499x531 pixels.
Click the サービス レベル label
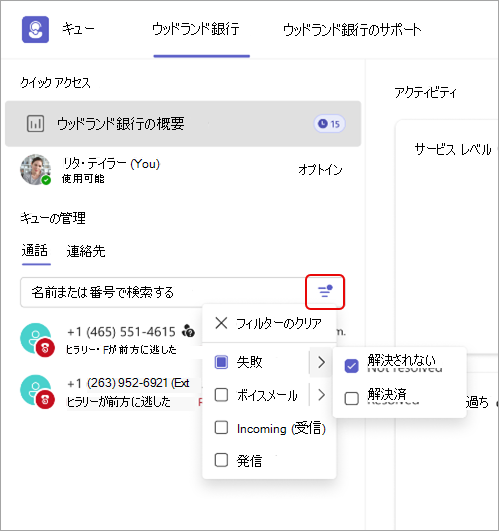pyautogui.click(x=453, y=149)
